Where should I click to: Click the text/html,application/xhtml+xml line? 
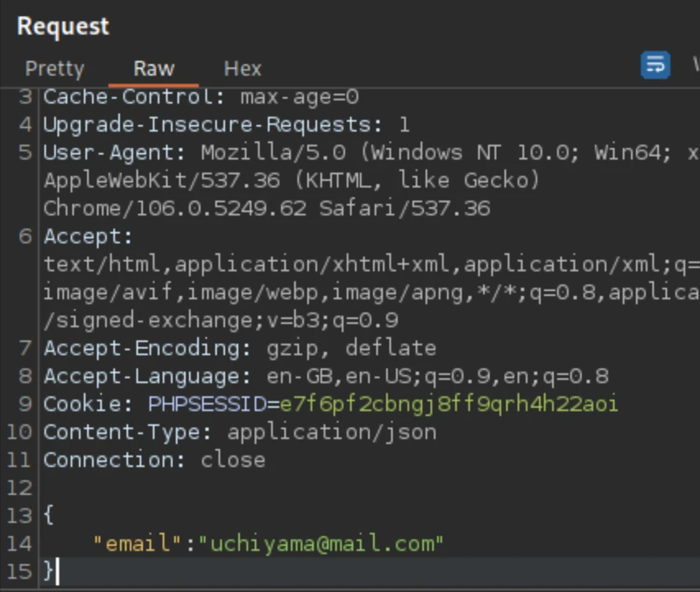click(x=371, y=265)
